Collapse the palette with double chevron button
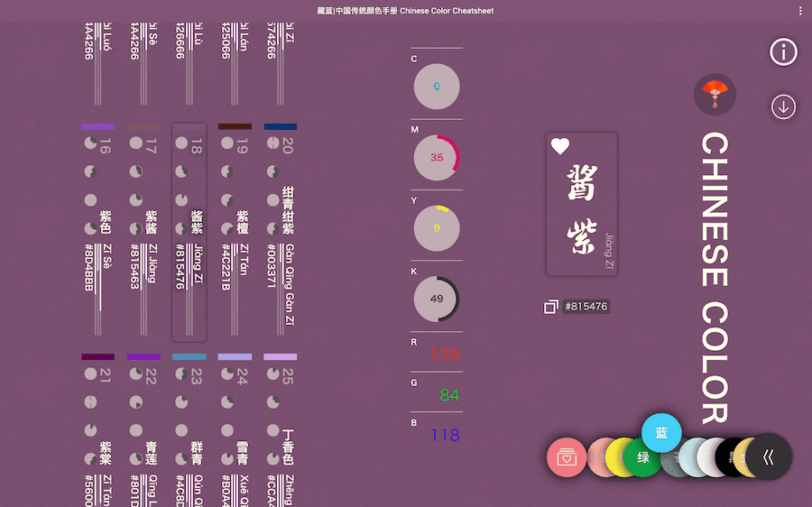Viewport: 812px width, 507px height. pos(769,456)
